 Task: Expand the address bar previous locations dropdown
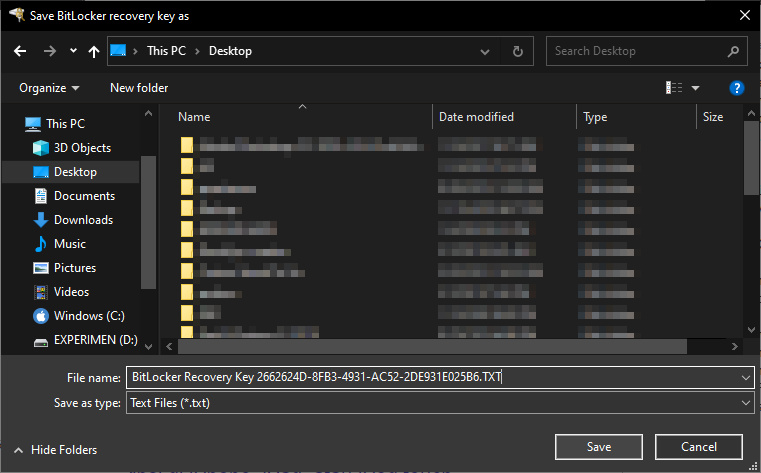(484, 51)
